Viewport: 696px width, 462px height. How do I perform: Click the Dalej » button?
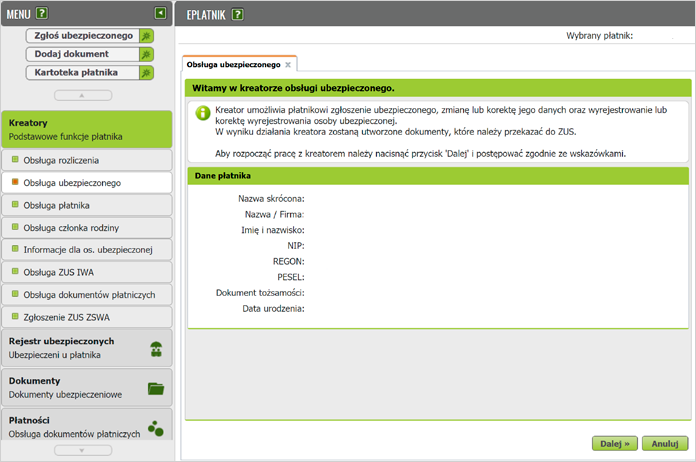coord(615,443)
